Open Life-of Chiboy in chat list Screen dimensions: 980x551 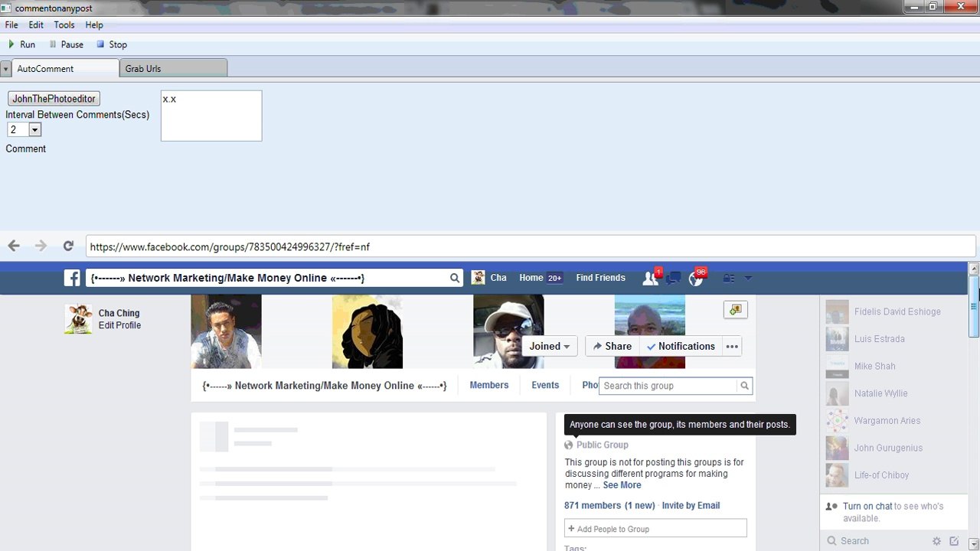tap(881, 474)
